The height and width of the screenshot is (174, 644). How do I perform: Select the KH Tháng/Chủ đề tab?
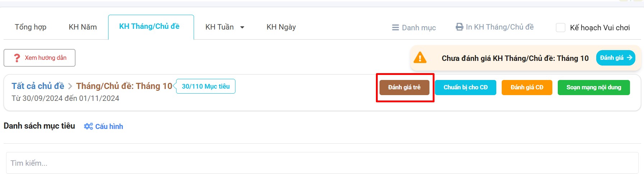point(149,26)
